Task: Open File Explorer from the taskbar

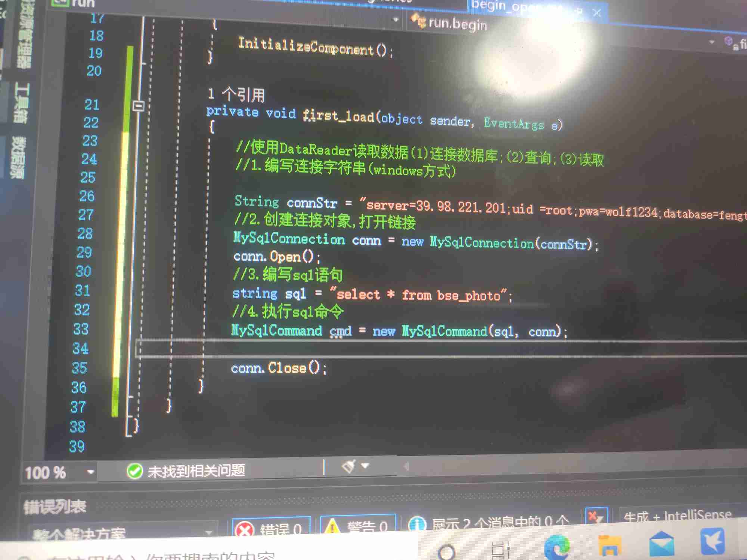Action: [610, 547]
